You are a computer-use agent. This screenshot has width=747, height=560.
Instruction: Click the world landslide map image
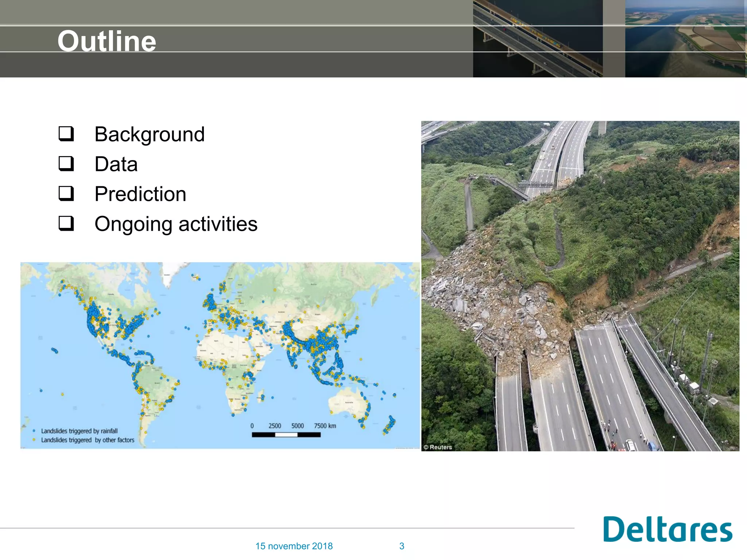click(x=220, y=355)
